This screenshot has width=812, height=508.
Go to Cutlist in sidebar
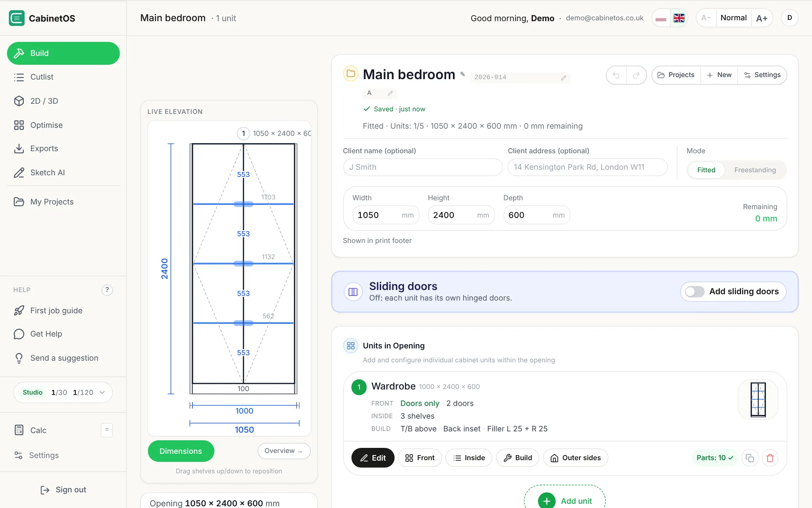[x=63, y=77]
